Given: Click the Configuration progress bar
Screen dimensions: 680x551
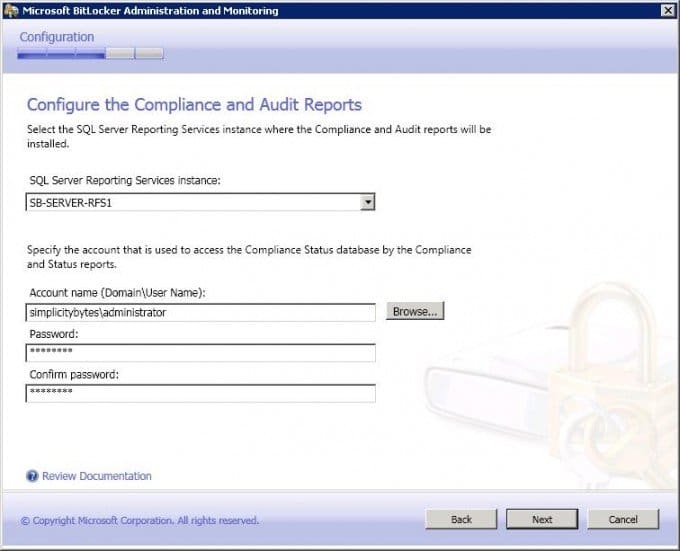Looking at the screenshot, I should [91, 53].
